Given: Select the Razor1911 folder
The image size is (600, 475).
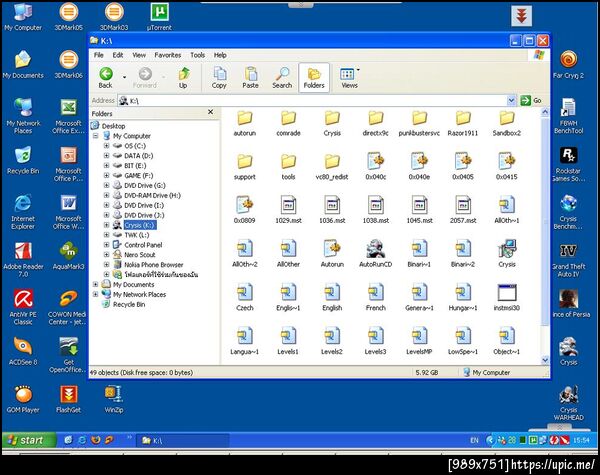Looking at the screenshot, I should [x=463, y=123].
